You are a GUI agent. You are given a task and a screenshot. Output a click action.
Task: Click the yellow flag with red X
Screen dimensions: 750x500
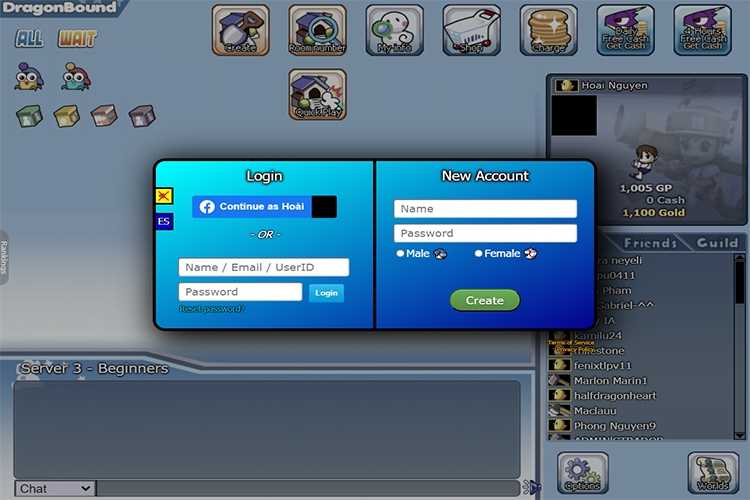click(x=164, y=196)
